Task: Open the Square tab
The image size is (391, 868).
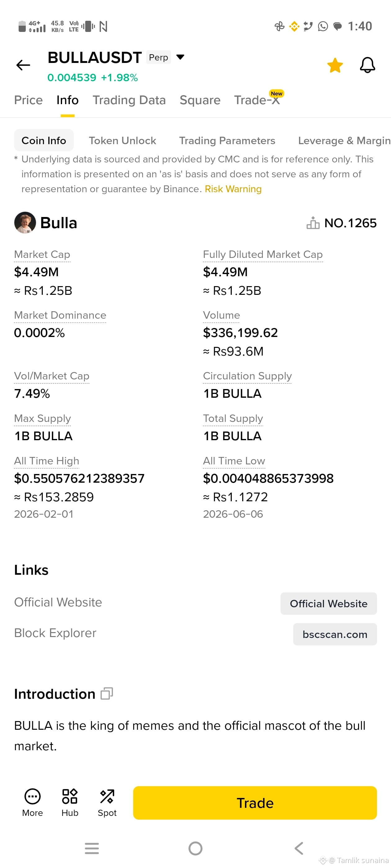Action: 200,100
